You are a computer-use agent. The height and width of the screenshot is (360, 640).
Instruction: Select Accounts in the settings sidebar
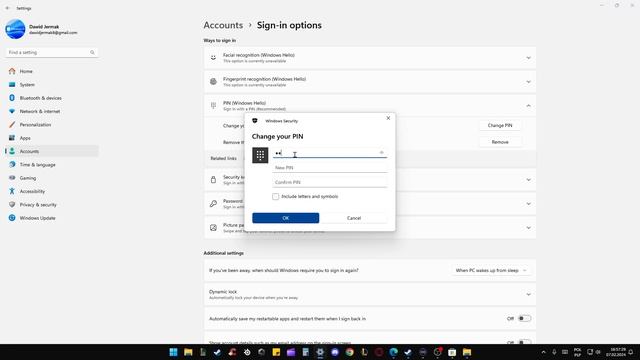point(52,151)
